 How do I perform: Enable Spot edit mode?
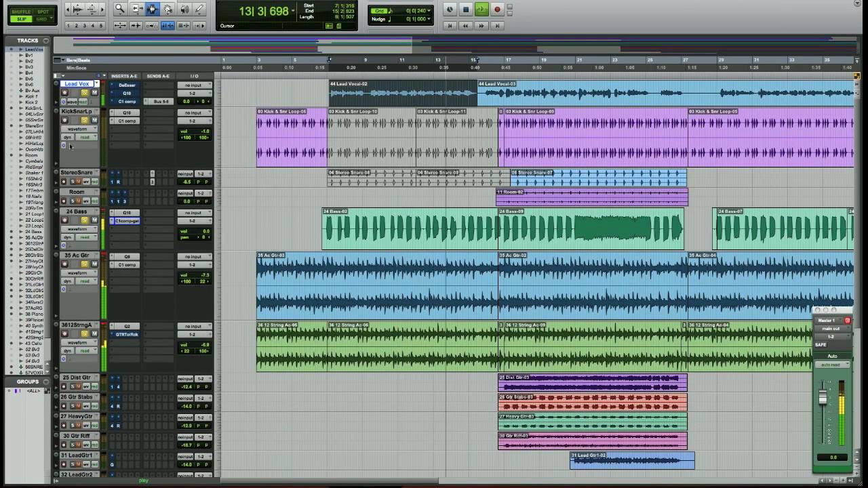(43, 12)
